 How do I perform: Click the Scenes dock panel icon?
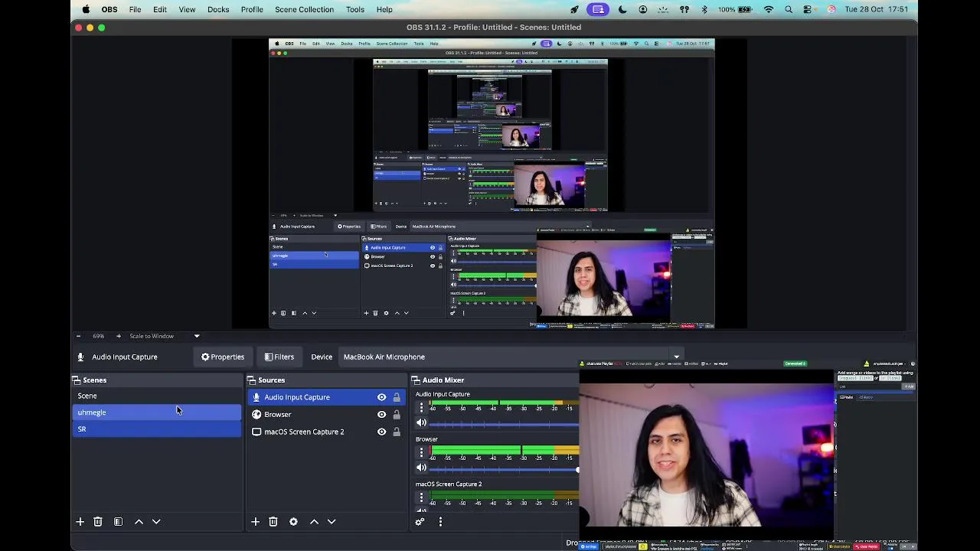(x=77, y=380)
